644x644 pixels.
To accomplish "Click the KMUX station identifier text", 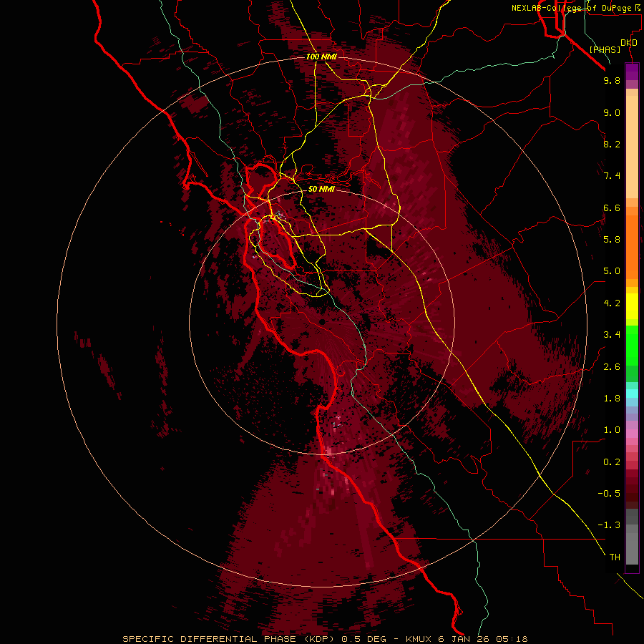I will pyautogui.click(x=419, y=639).
